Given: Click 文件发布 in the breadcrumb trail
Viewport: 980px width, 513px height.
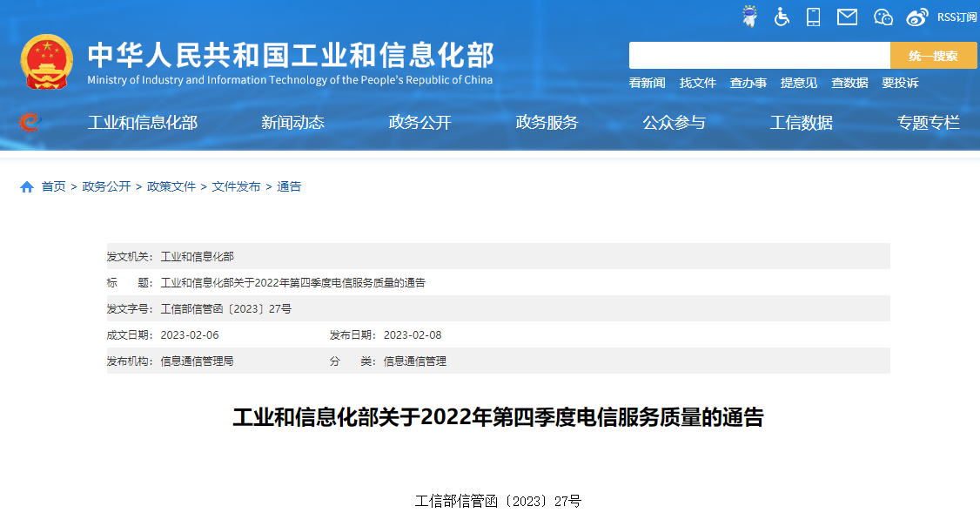Looking at the screenshot, I should point(236,187).
